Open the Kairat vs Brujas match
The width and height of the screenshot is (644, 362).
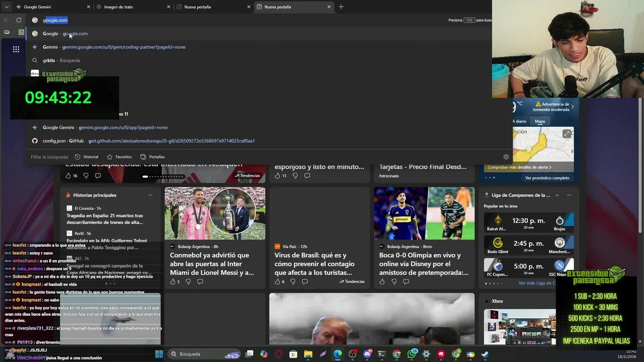[x=529, y=223]
